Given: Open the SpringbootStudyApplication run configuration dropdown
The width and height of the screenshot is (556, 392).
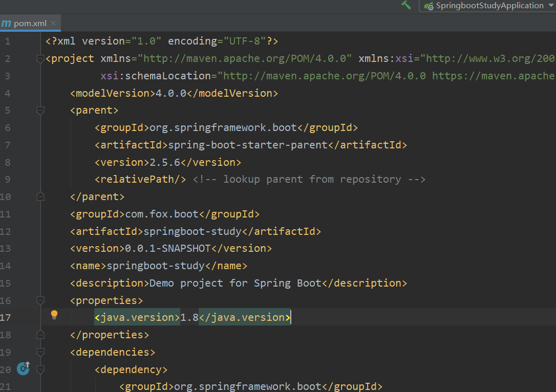Looking at the screenshot, I should click(487, 6).
